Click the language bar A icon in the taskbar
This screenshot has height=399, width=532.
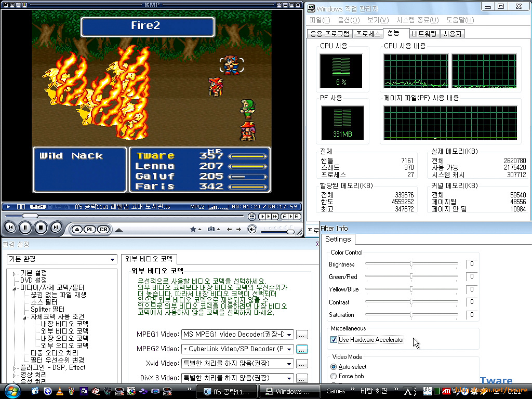408,392
